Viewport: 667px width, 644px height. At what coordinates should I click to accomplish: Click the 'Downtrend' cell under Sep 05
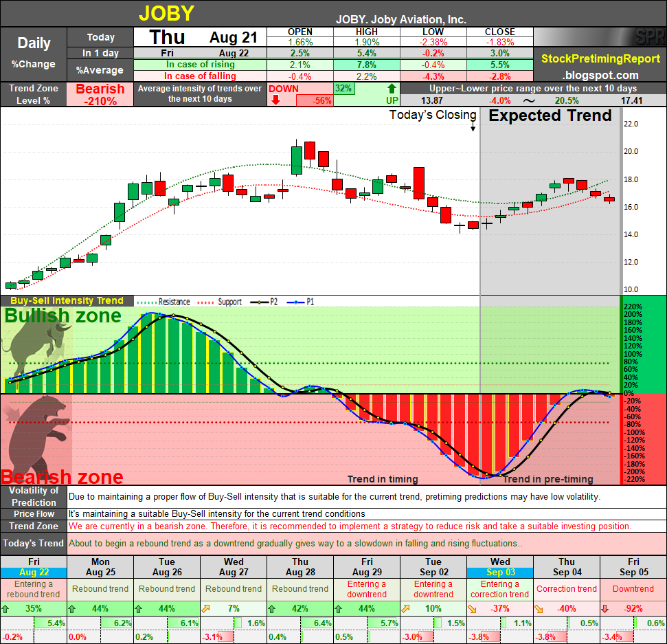tap(633, 589)
